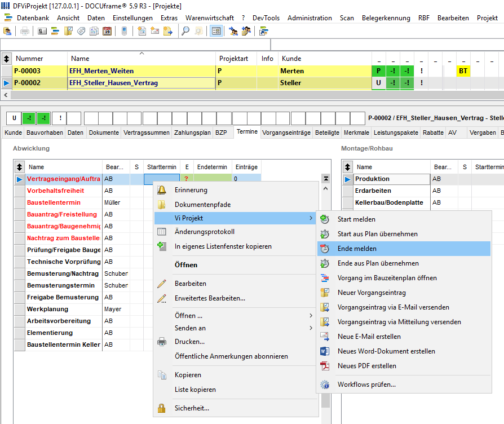The height and width of the screenshot is (424, 504).
Task: Click the icon beside Neue E-Mail erstellen
Action: [x=325, y=337]
